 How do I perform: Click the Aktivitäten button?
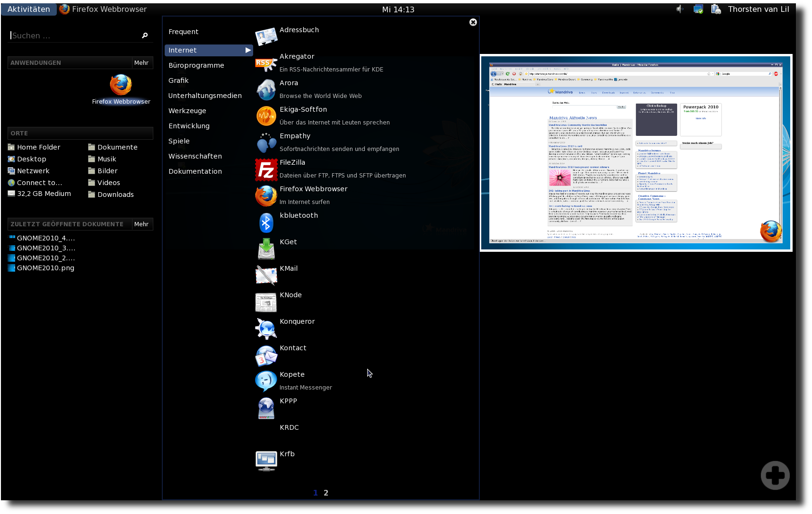coord(29,9)
